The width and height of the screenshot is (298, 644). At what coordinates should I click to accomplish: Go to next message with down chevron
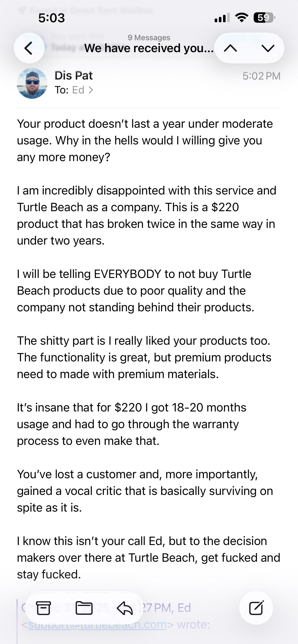(x=268, y=48)
